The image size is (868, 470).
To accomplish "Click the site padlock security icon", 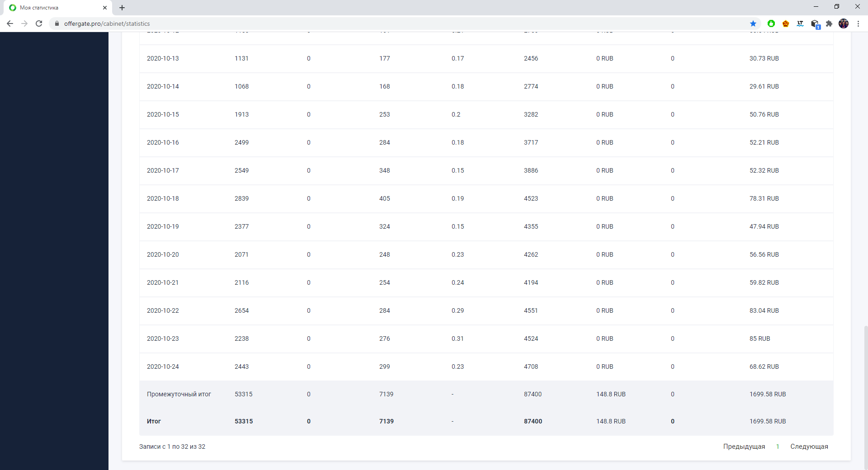I will [x=57, y=23].
